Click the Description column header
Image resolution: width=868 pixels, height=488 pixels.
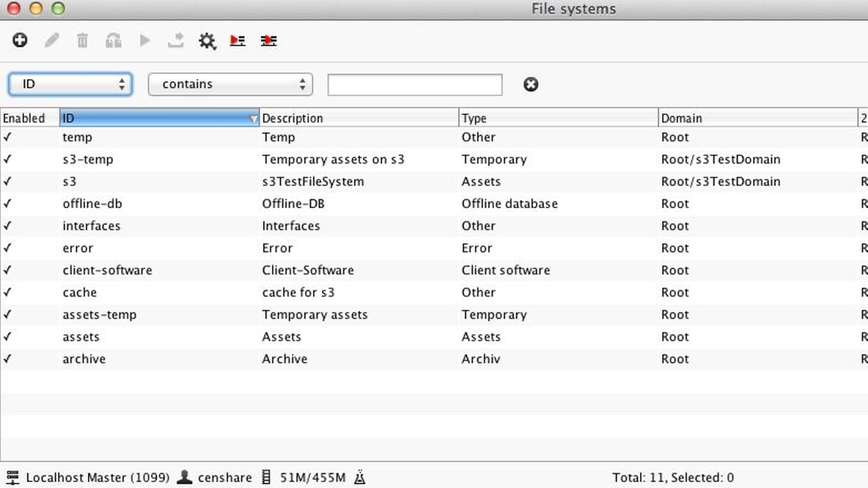358,118
